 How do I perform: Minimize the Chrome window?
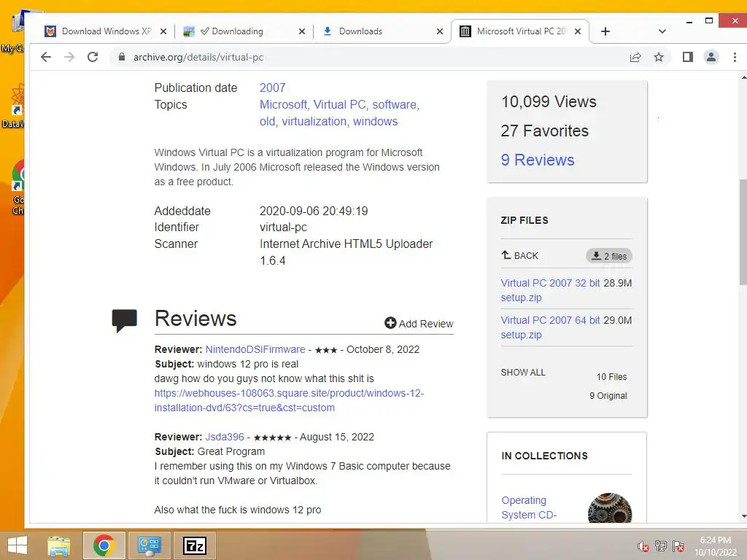pyautogui.click(x=689, y=21)
